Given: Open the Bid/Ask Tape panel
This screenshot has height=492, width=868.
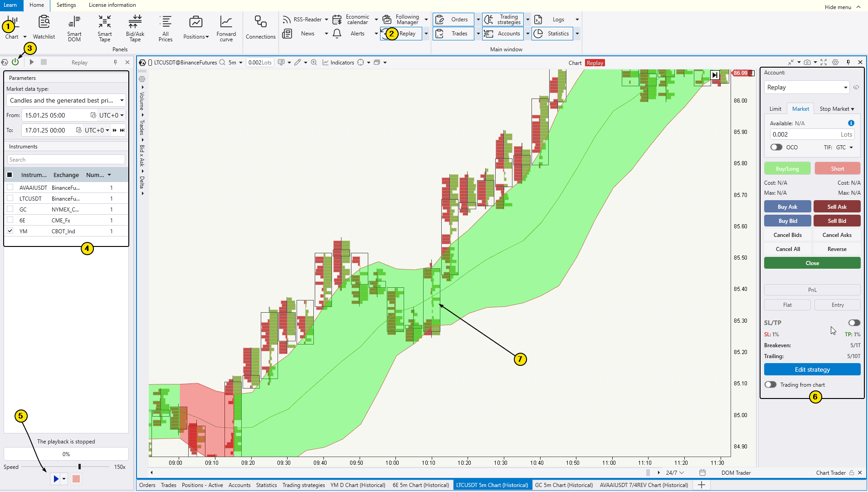Looking at the screenshot, I should [x=135, y=29].
